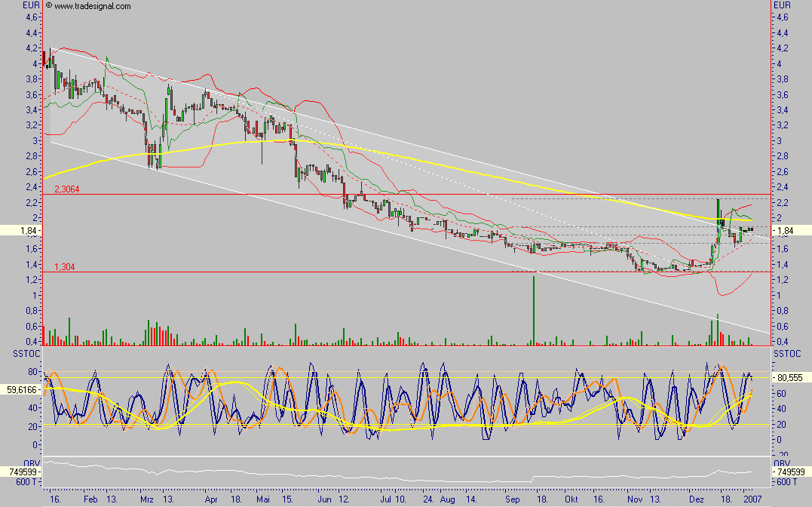Click the www.tradesignal.com copyright link
The width and height of the screenshot is (812, 507).
tap(92, 6)
